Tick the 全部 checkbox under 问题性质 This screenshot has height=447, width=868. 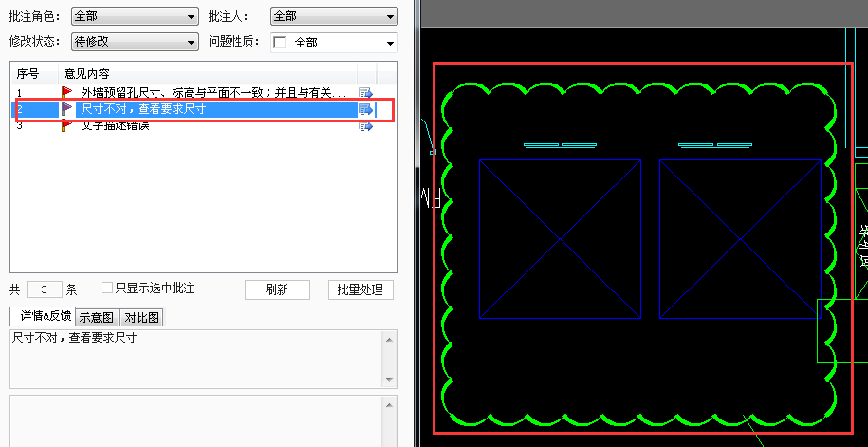click(x=280, y=43)
